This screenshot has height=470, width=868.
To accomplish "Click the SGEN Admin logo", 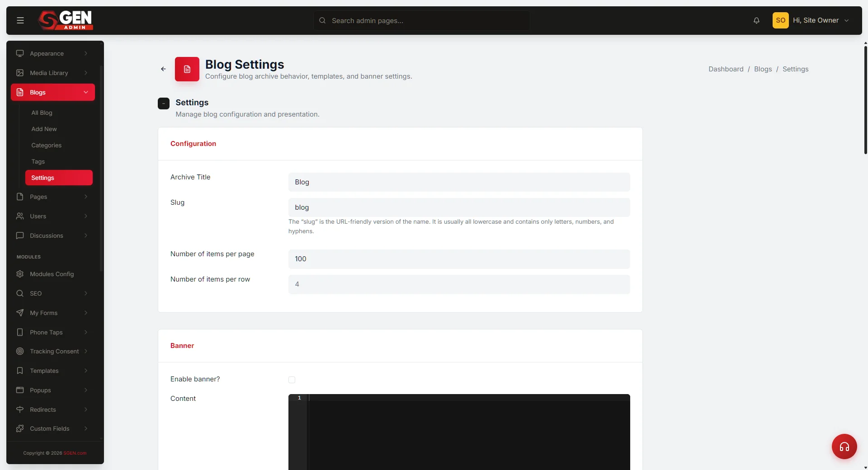I will point(66,20).
